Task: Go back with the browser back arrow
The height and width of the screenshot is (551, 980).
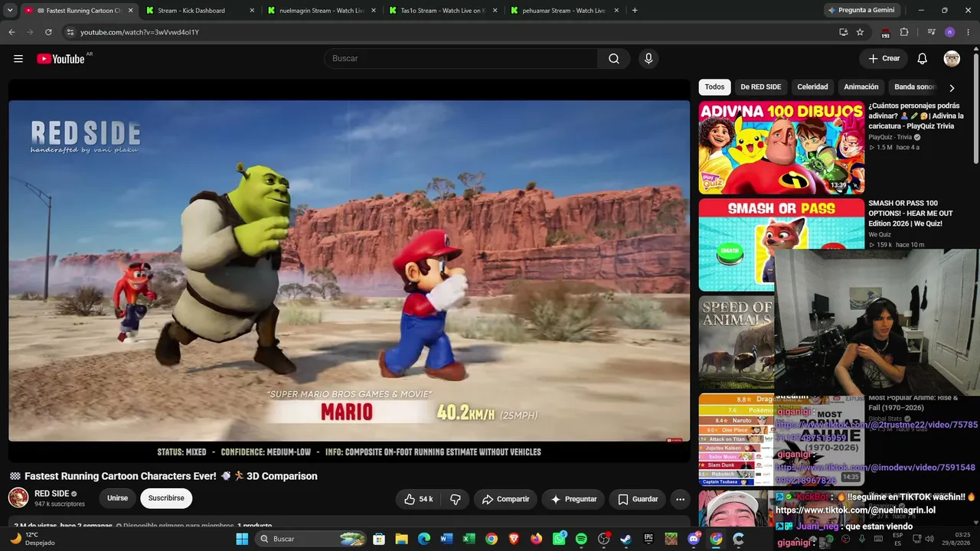Action: (11, 32)
